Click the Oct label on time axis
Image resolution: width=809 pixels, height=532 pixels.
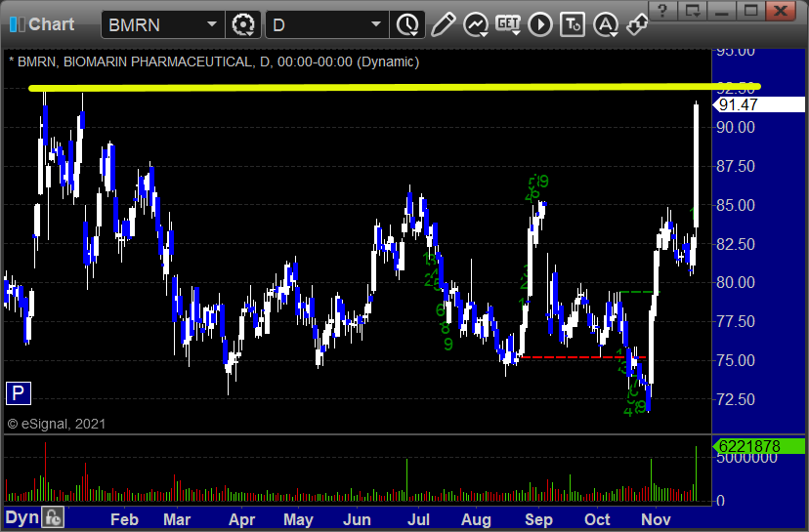[x=597, y=519]
